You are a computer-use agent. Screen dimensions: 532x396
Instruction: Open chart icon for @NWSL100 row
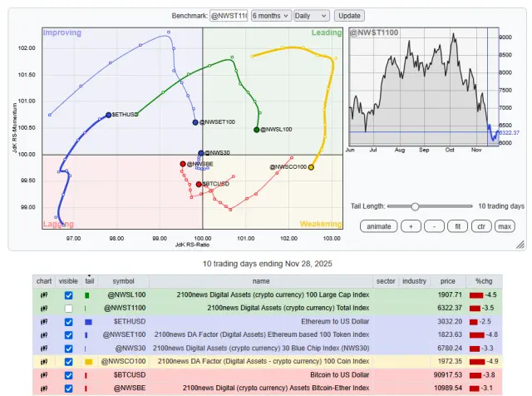click(x=44, y=295)
